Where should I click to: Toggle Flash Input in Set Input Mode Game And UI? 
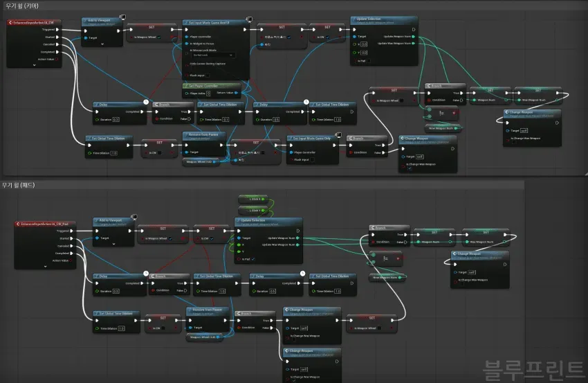click(x=208, y=75)
